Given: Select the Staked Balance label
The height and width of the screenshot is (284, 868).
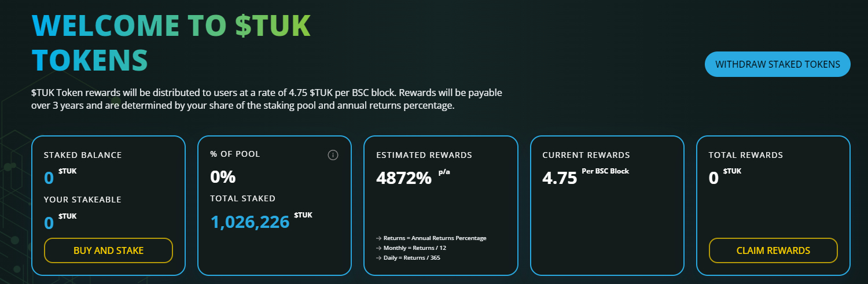Looking at the screenshot, I should pos(83,155).
